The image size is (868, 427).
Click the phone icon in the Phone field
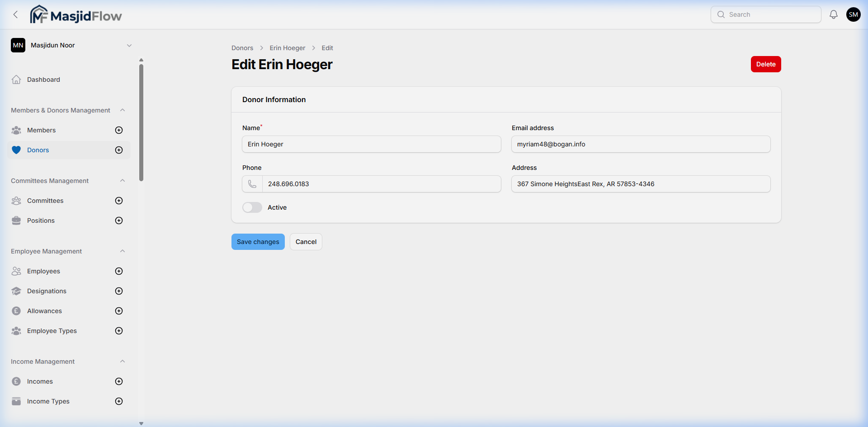point(252,184)
